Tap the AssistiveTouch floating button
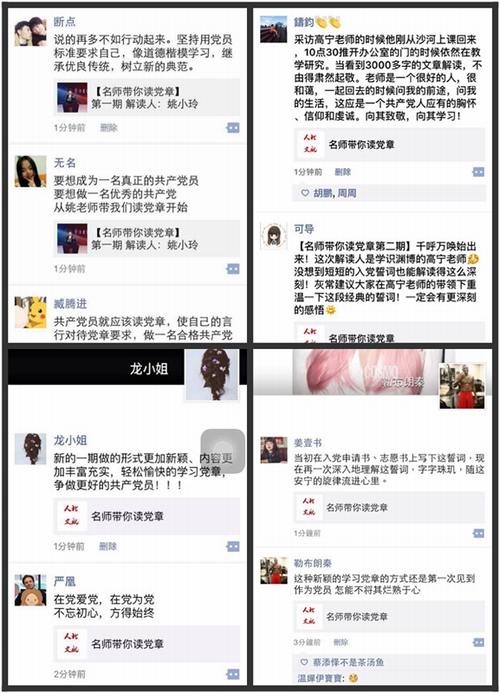This screenshot has width=500, height=693. [x=223, y=450]
